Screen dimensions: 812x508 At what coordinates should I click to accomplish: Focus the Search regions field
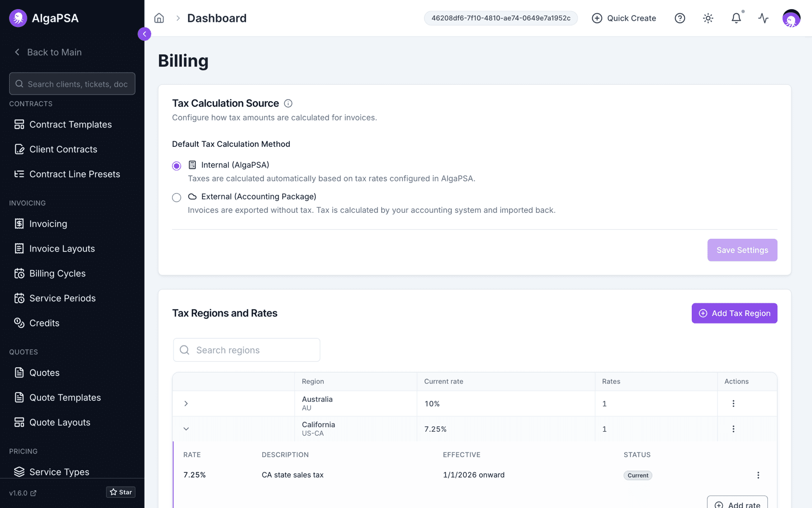click(x=247, y=350)
